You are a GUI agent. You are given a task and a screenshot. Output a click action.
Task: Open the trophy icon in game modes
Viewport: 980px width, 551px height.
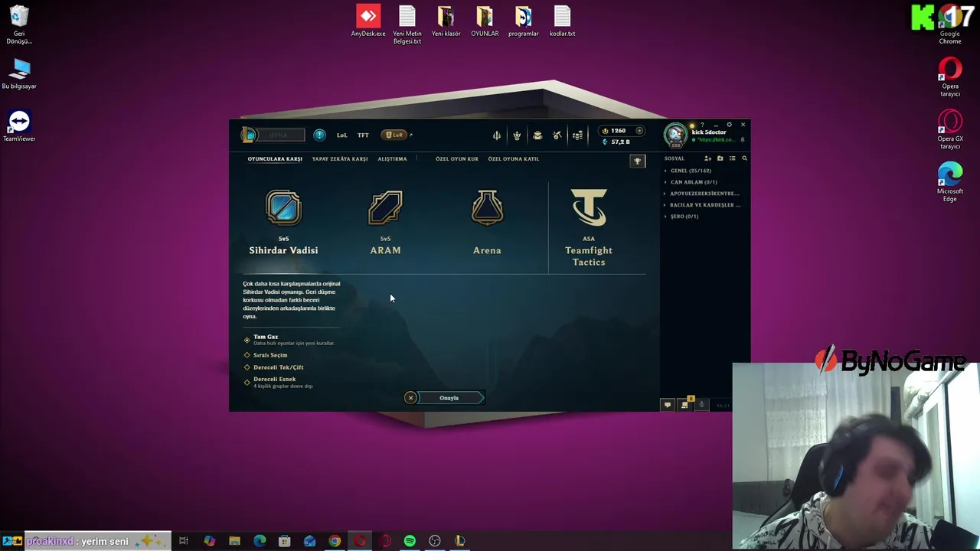[x=637, y=161]
